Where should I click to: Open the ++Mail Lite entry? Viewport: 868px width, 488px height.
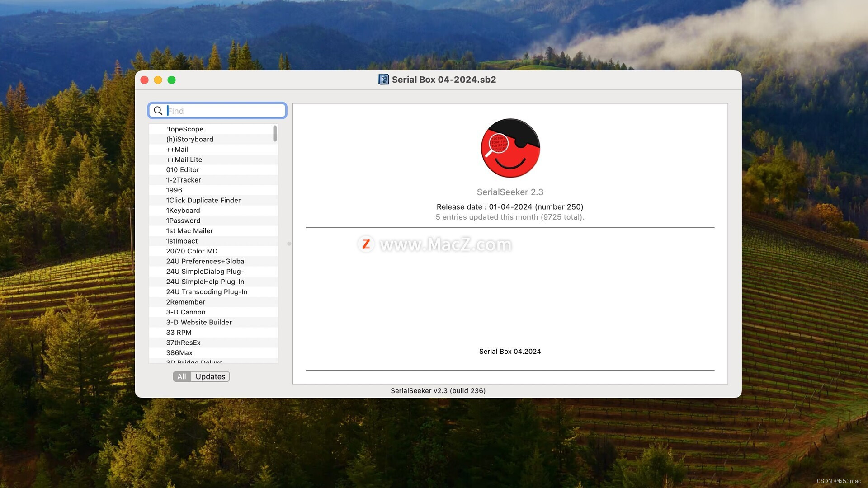click(184, 160)
